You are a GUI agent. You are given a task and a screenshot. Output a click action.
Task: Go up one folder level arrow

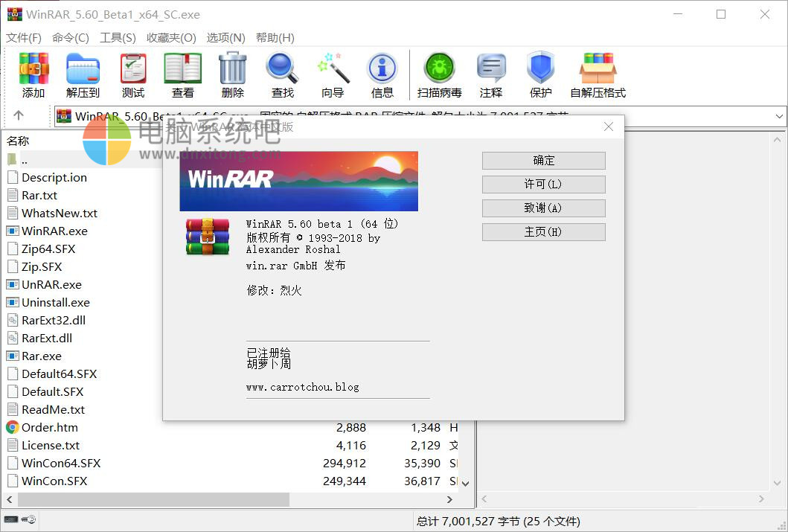[x=19, y=115]
